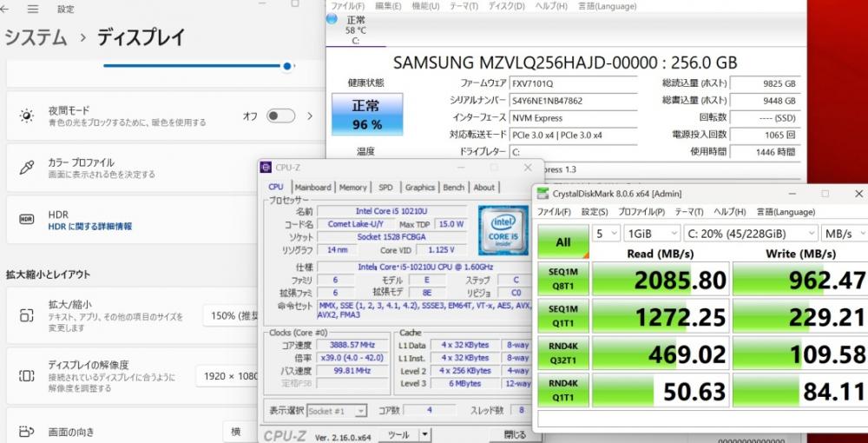868x443 pixels.
Task: Open the CPU-Z Socket #1 selector
Action: click(x=337, y=411)
